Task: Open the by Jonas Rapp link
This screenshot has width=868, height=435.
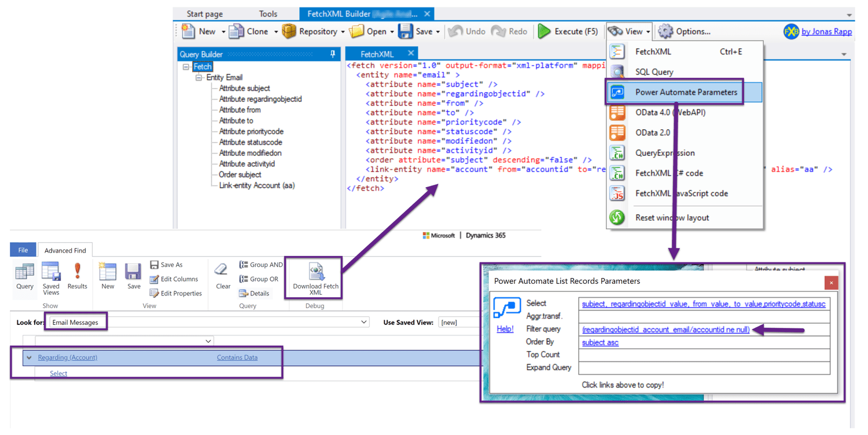Action: click(826, 31)
